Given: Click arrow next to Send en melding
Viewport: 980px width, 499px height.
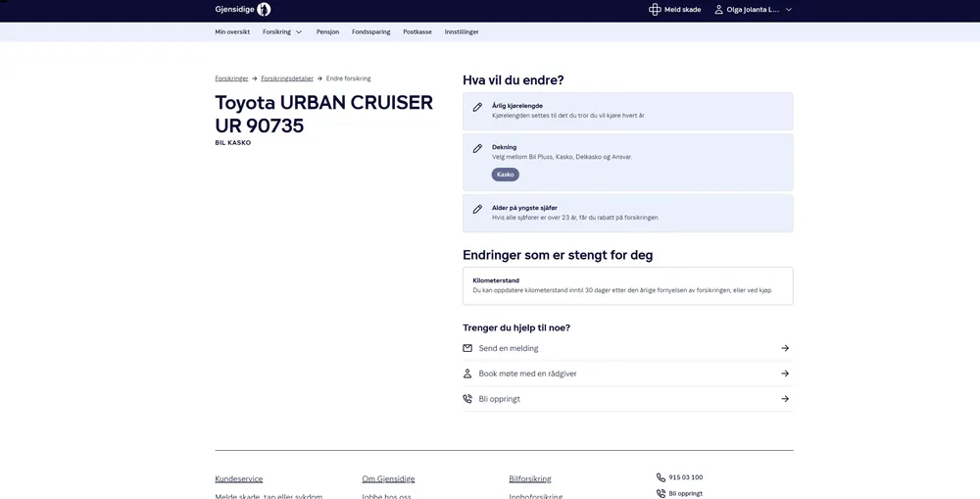Looking at the screenshot, I should point(785,348).
